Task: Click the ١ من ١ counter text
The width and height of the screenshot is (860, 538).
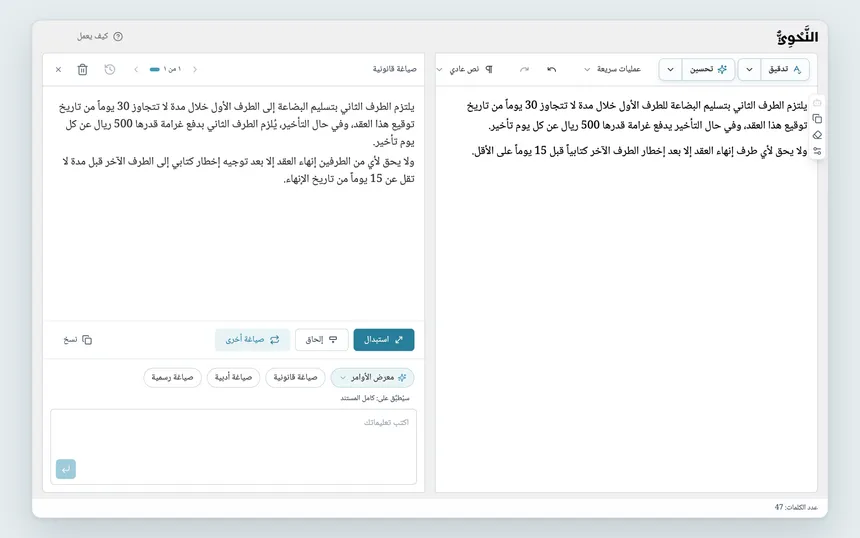Action: (x=172, y=69)
